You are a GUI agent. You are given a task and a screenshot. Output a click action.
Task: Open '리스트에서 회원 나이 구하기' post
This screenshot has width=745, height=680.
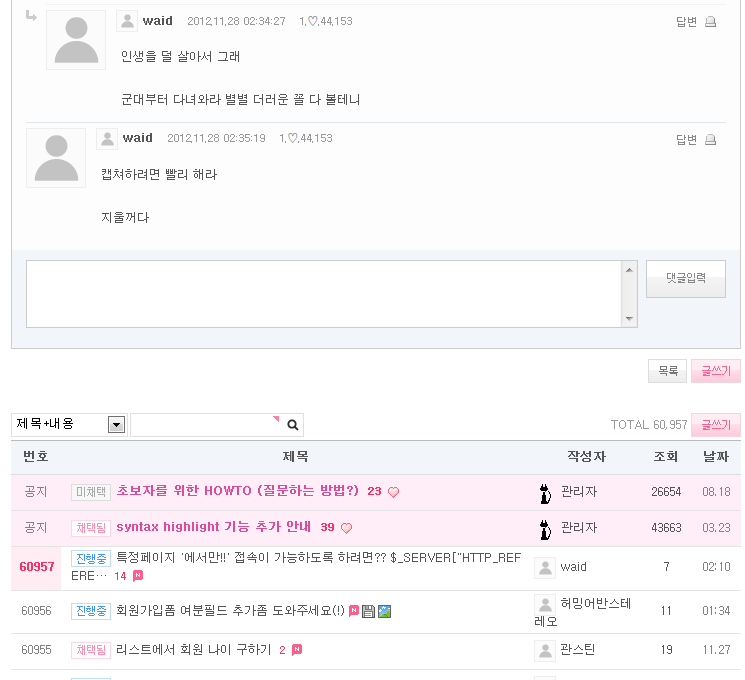point(194,650)
